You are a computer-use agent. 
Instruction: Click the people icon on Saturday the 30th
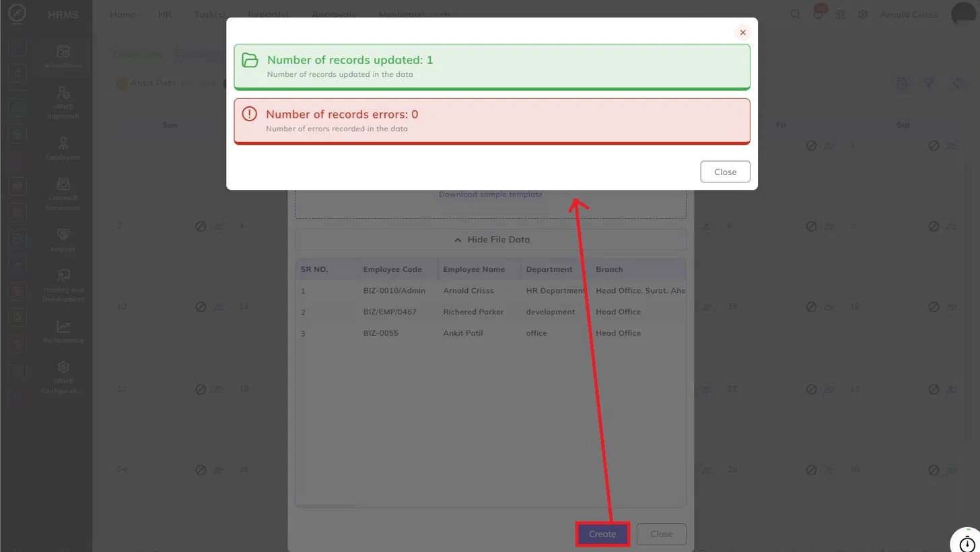952,470
